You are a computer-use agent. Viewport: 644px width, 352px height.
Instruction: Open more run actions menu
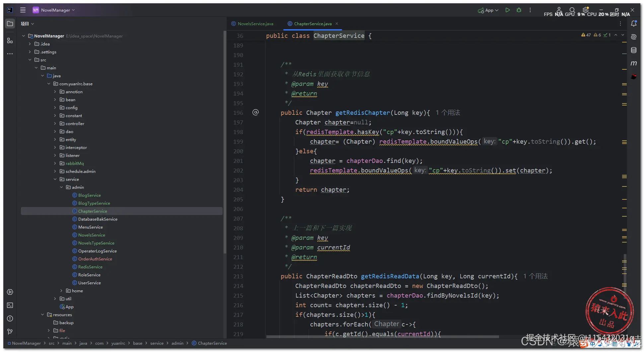[x=530, y=10]
